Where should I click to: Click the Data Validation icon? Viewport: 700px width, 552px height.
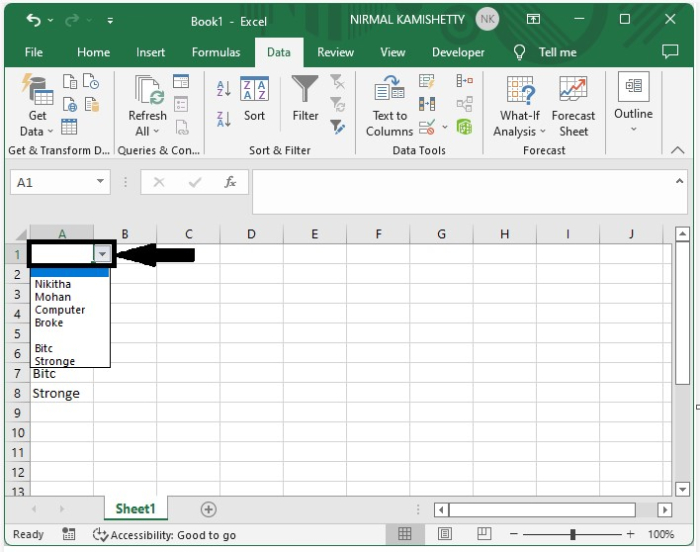pos(427,127)
